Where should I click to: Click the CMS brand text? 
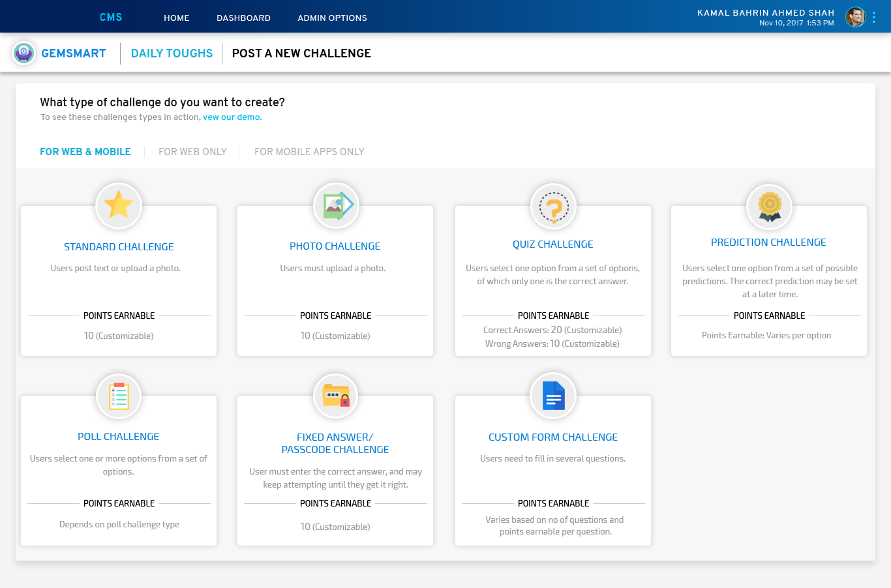tap(111, 18)
